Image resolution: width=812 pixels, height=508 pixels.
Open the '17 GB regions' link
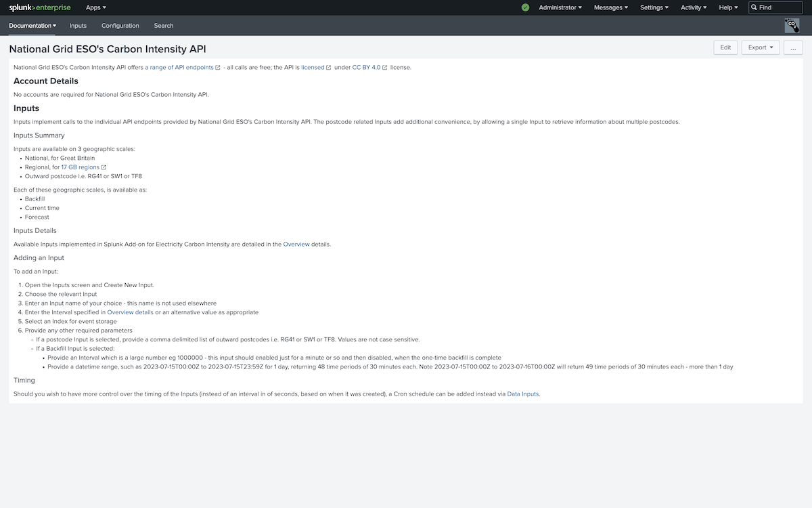[x=80, y=167]
